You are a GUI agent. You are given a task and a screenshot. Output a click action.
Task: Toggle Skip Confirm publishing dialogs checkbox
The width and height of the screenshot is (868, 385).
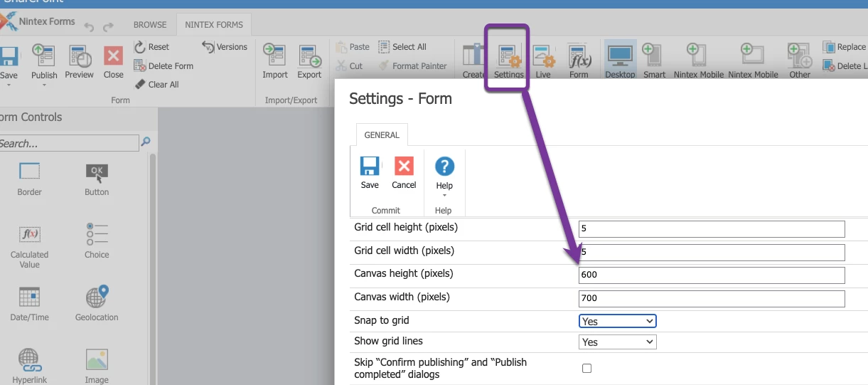[586, 369]
